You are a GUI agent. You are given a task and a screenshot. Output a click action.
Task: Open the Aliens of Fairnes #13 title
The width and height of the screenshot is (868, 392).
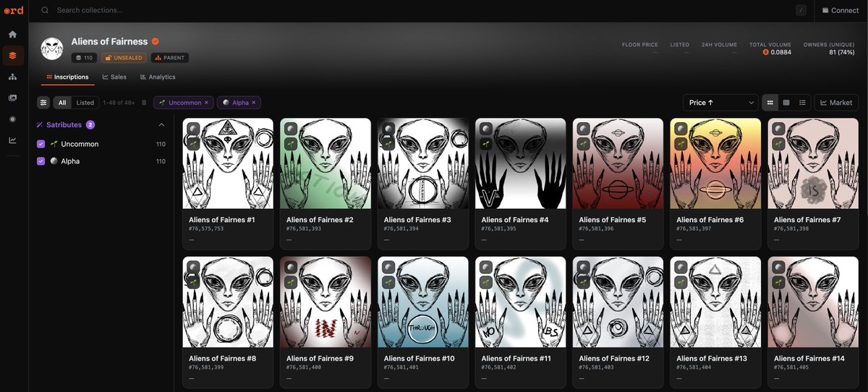pyautogui.click(x=712, y=358)
